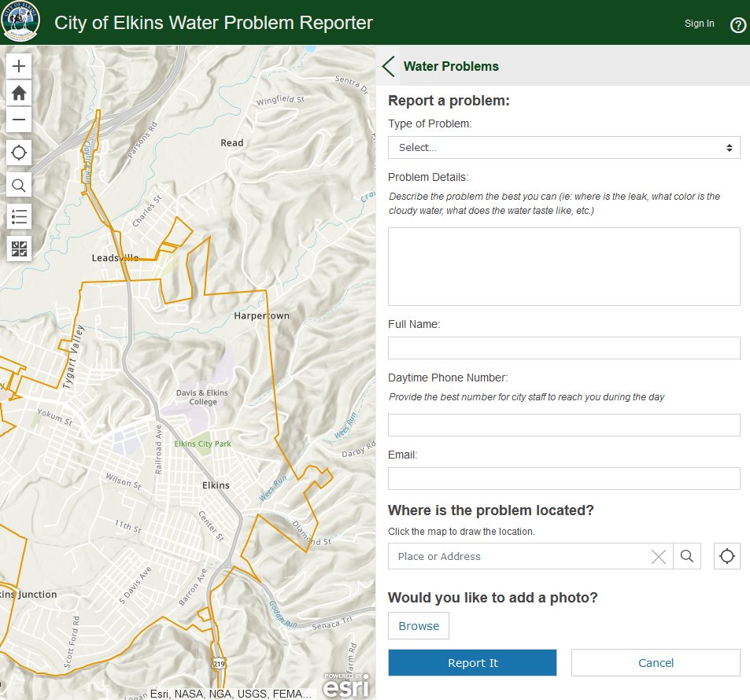The image size is (750, 700).
Task: Browse for a photo to attach
Action: [419, 626]
